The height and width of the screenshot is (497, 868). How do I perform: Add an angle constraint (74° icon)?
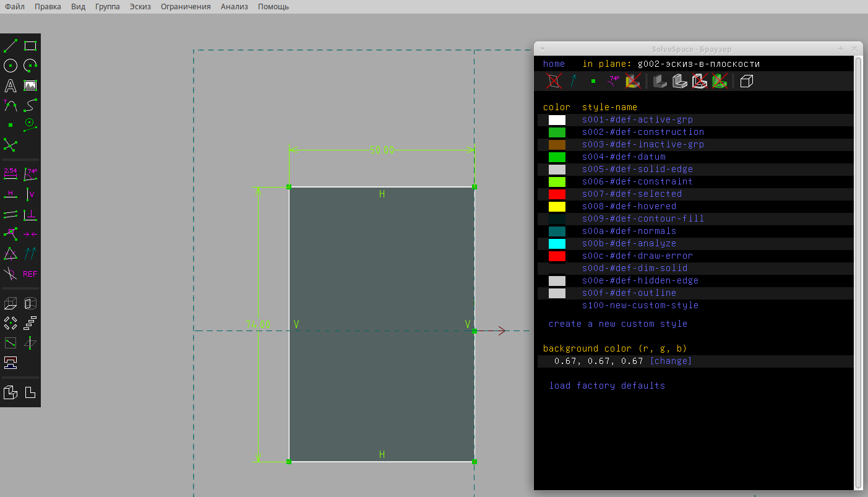(x=30, y=175)
